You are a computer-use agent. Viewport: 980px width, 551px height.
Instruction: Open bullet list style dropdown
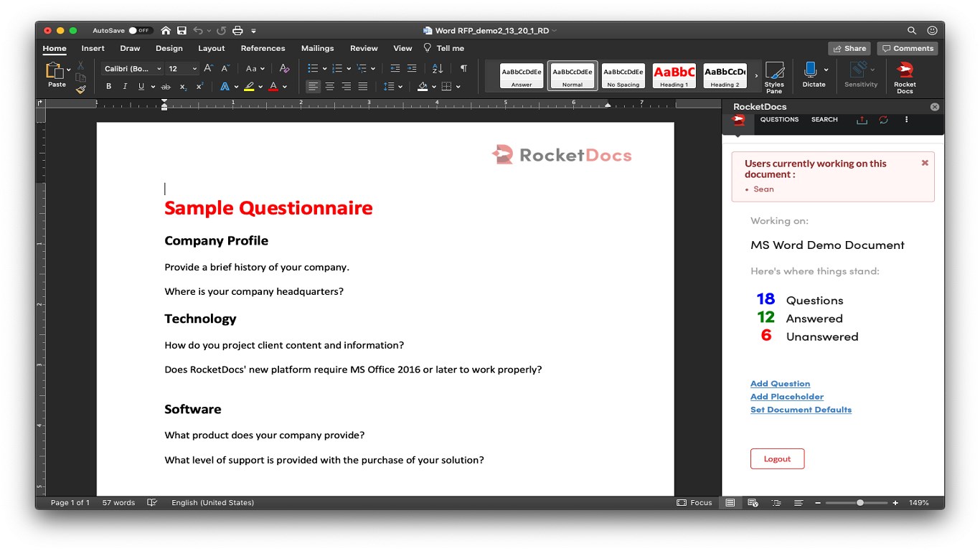(324, 69)
